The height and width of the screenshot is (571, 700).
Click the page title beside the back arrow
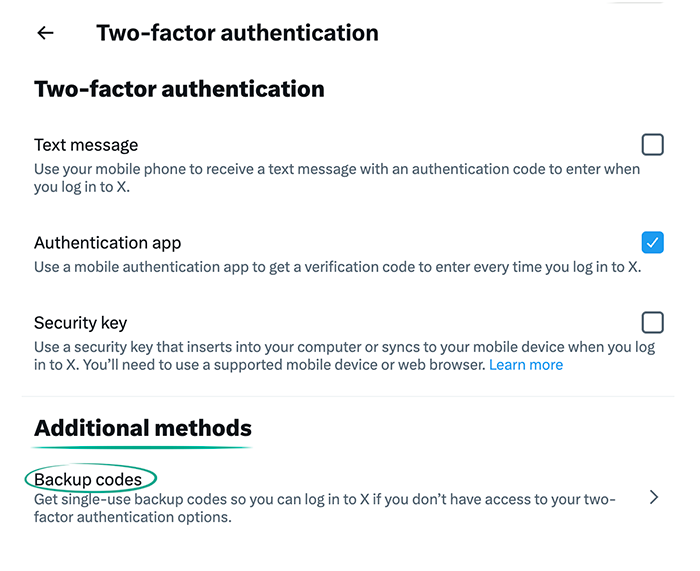[237, 33]
